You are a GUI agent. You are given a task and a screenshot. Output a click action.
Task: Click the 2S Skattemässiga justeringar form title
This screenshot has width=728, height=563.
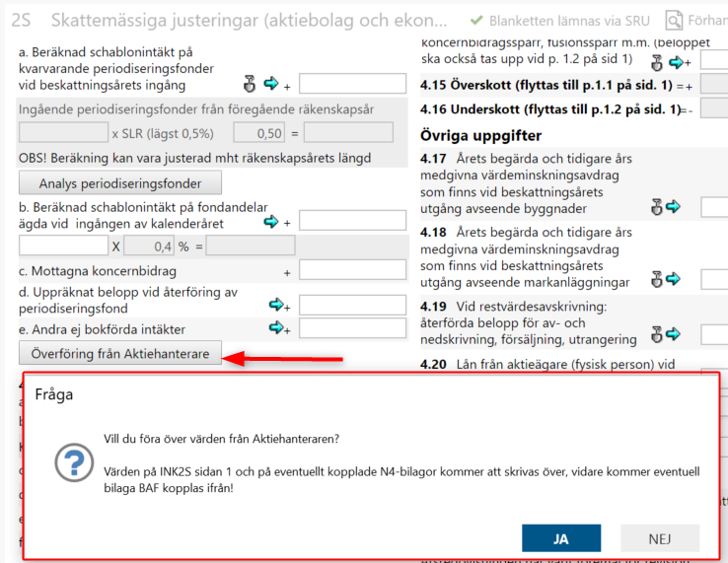229,21
